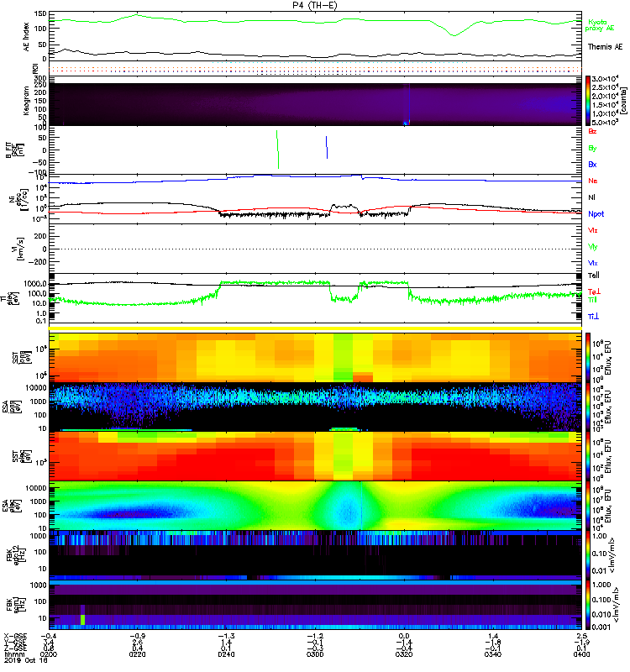This screenshot has width=630, height=672.
Task: Click the green spike in FBK scm panel
Action: [82, 620]
